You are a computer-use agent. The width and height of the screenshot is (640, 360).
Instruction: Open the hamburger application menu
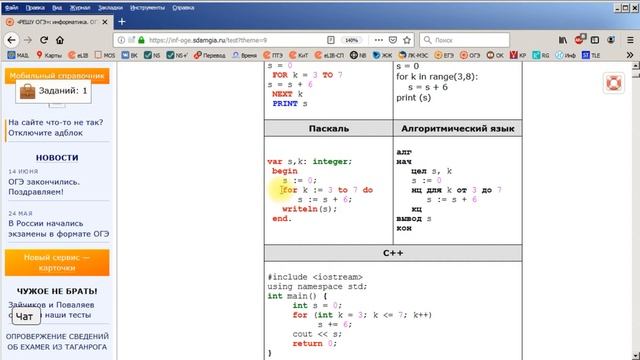pos(630,40)
